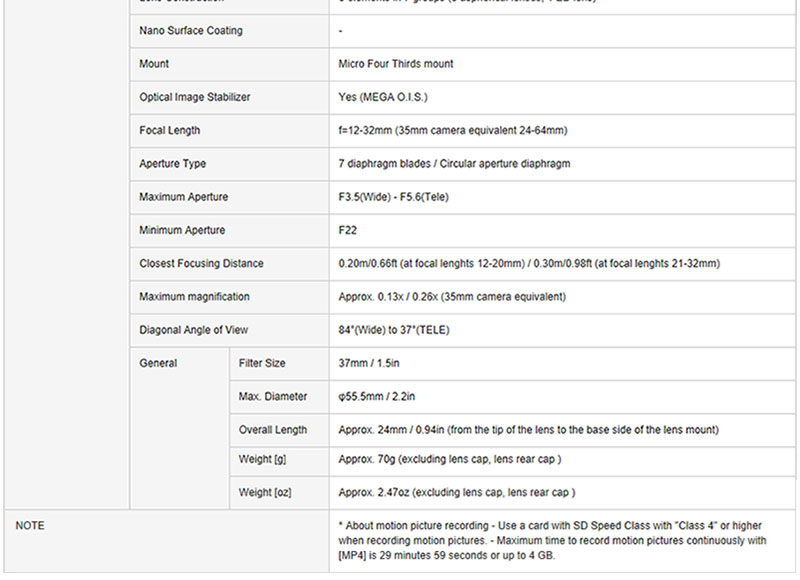
Task: Click the Closest Focusing Distance label
Action: [x=202, y=264]
